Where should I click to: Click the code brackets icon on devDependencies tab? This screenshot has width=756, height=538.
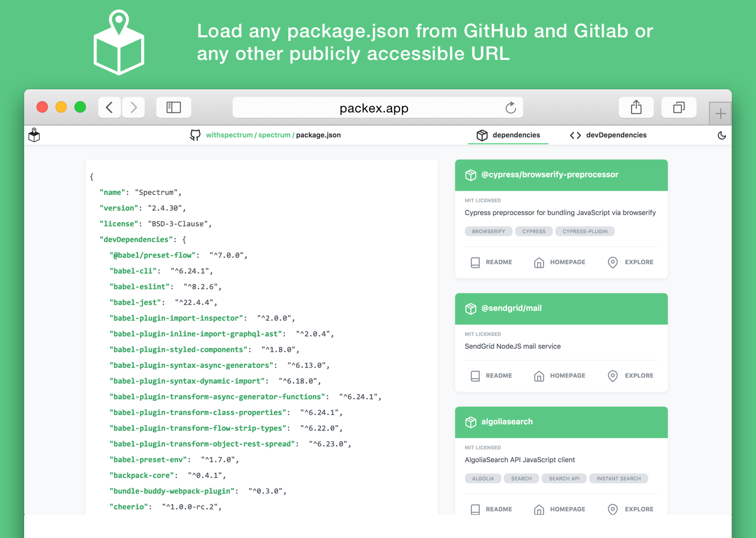pos(575,135)
